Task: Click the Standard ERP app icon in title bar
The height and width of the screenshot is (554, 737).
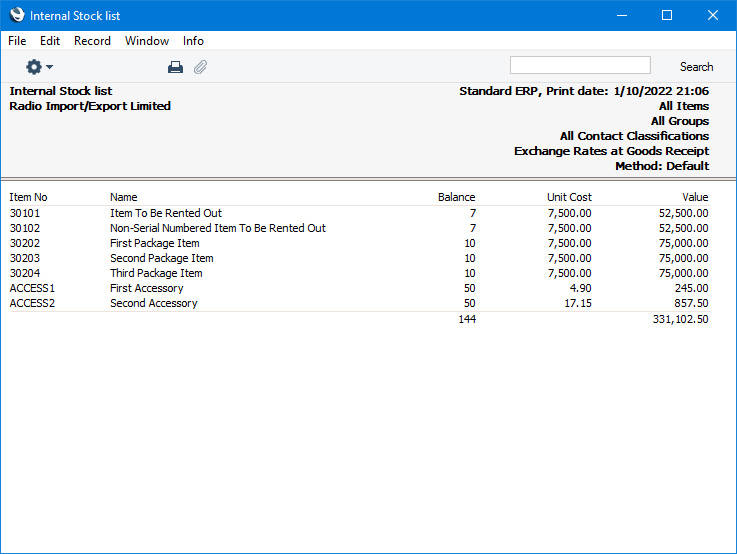Action: (17, 15)
